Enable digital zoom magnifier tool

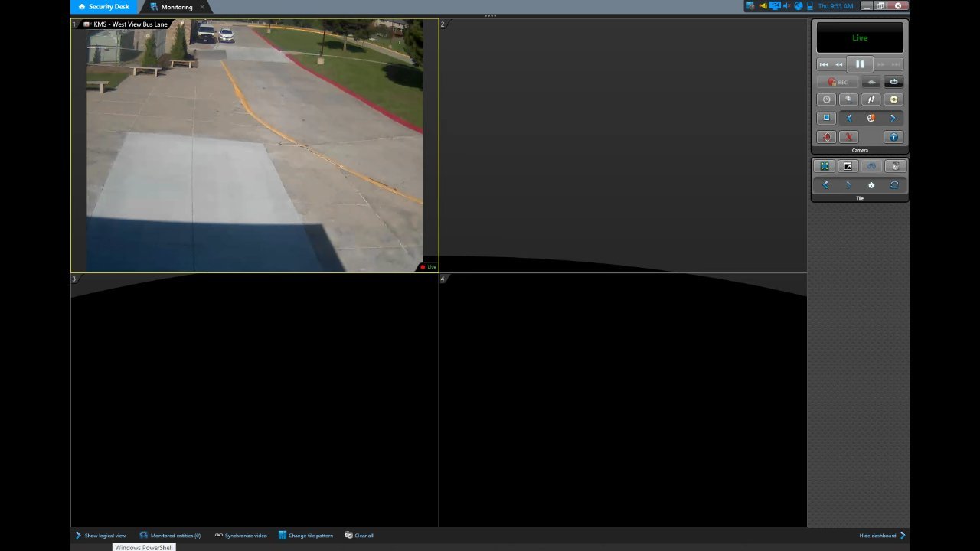pyautogui.click(x=848, y=99)
